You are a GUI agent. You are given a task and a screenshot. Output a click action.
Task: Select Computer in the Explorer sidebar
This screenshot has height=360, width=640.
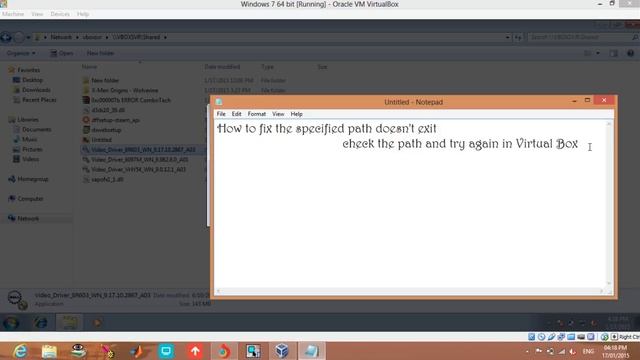click(30, 199)
